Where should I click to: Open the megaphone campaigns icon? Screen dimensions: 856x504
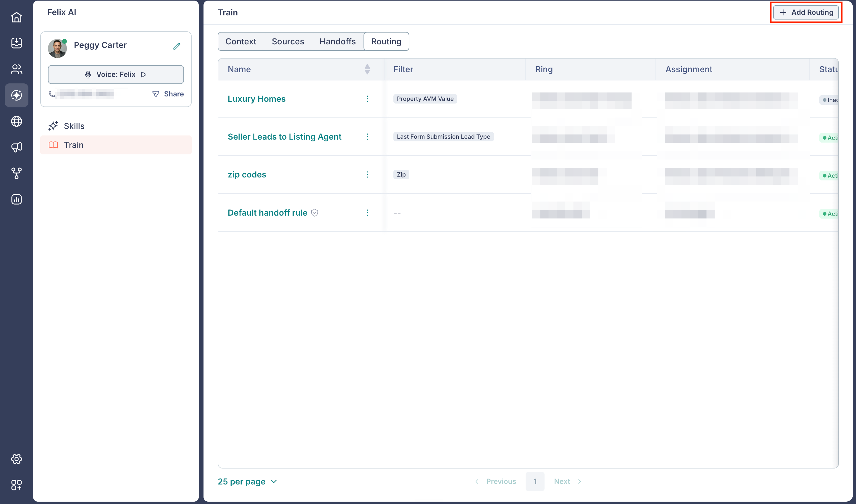(16, 147)
